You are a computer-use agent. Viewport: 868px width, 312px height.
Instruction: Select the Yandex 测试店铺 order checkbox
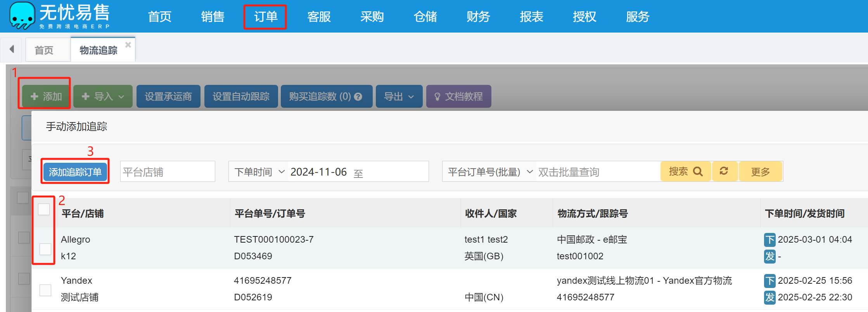point(45,290)
